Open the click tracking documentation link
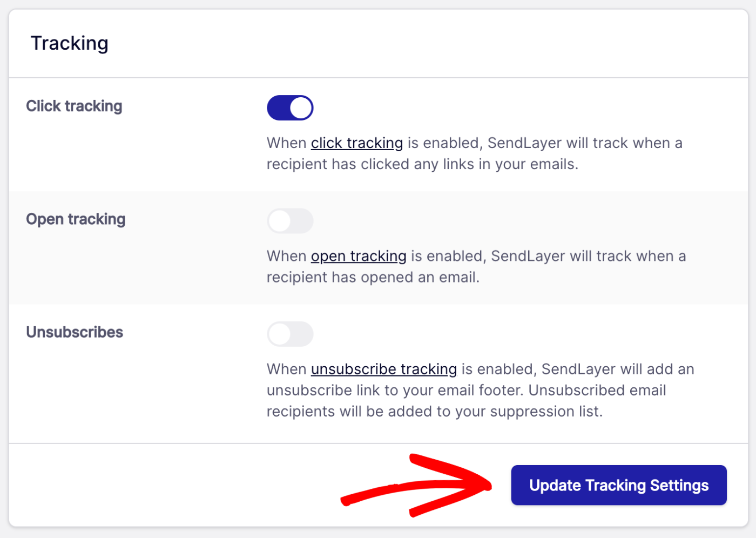Viewport: 756px width, 538px height. point(356,143)
